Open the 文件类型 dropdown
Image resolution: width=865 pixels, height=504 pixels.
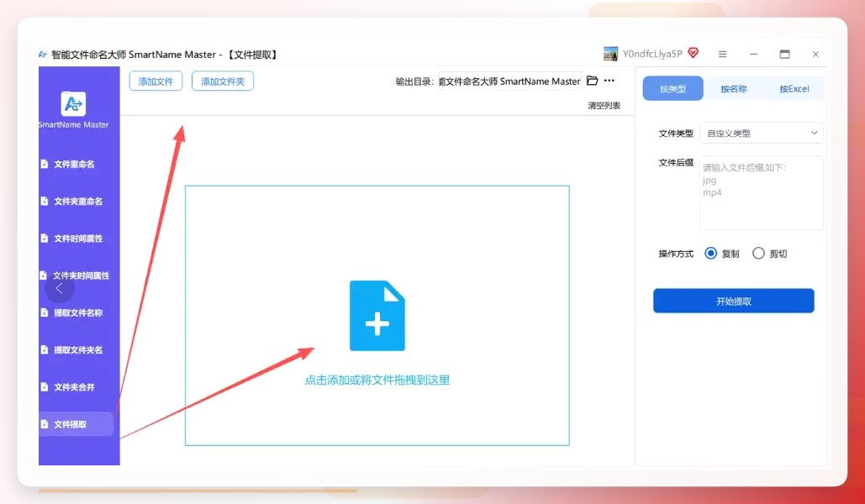click(762, 133)
